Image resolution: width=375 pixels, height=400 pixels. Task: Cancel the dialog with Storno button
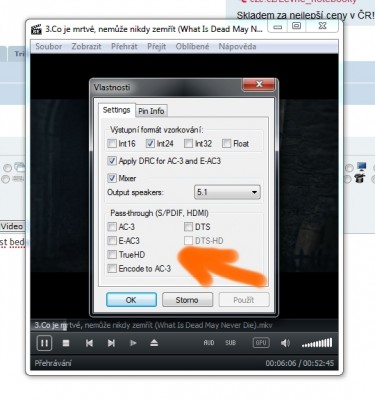pyautogui.click(x=187, y=300)
